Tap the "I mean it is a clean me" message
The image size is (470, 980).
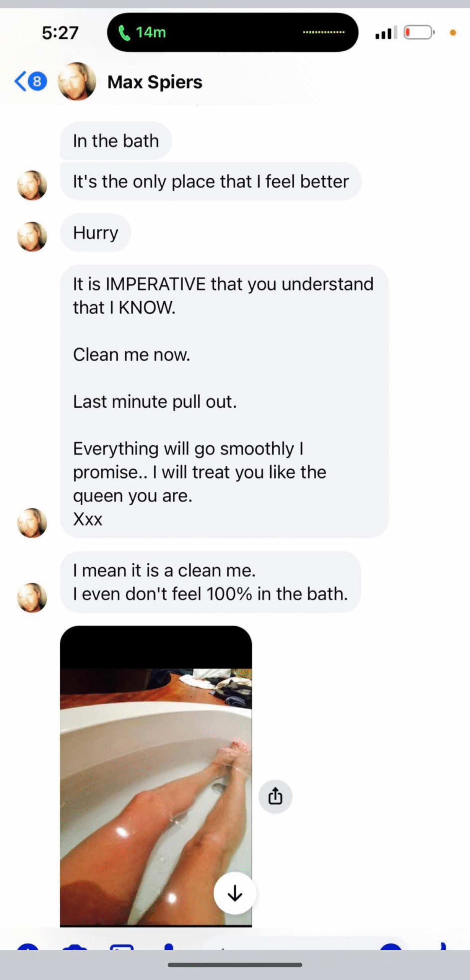point(210,582)
